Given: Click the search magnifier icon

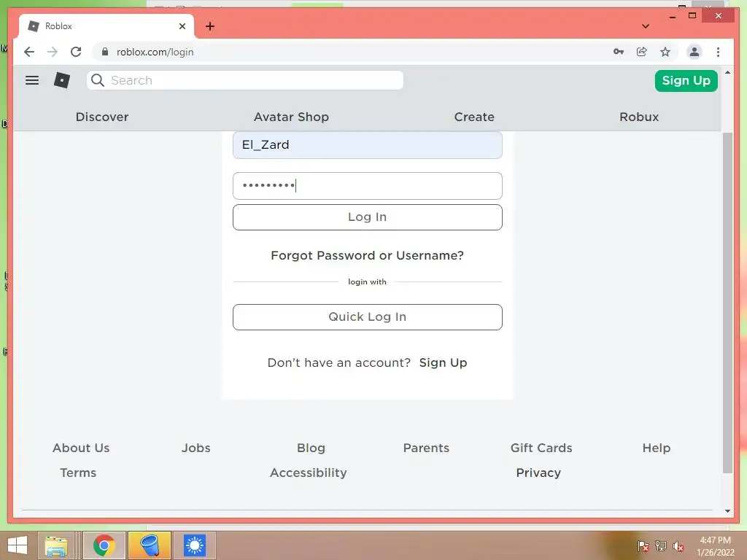Looking at the screenshot, I should point(98,80).
